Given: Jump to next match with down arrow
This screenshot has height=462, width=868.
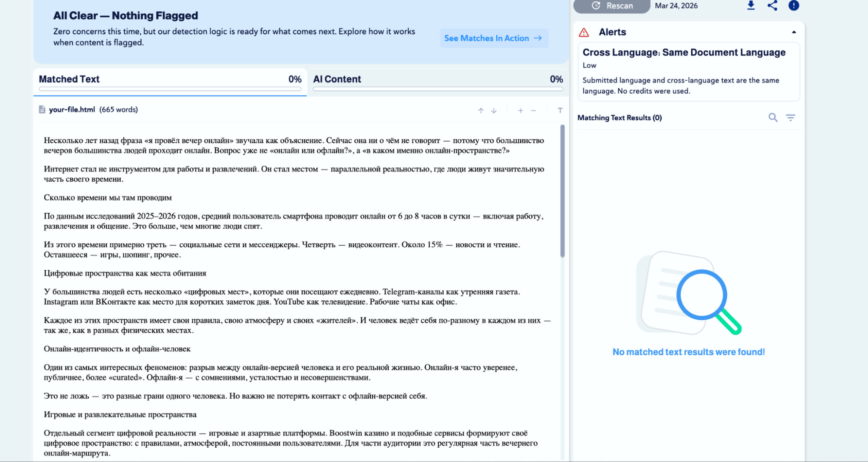Looking at the screenshot, I should pos(494,111).
